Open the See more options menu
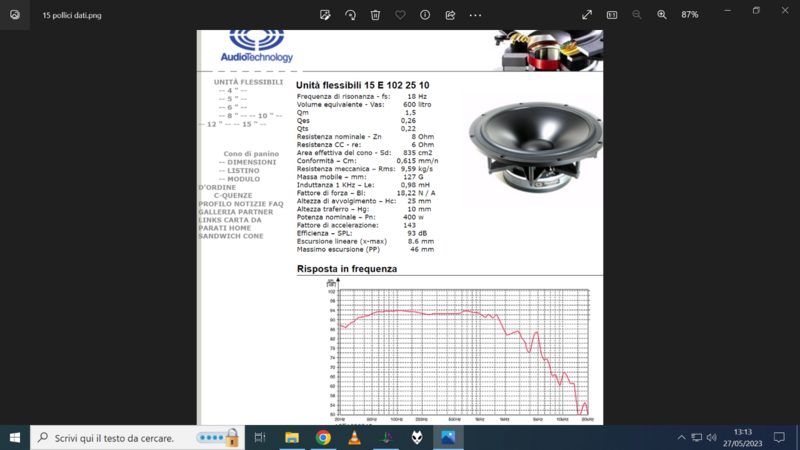The image size is (800, 450). click(x=475, y=15)
